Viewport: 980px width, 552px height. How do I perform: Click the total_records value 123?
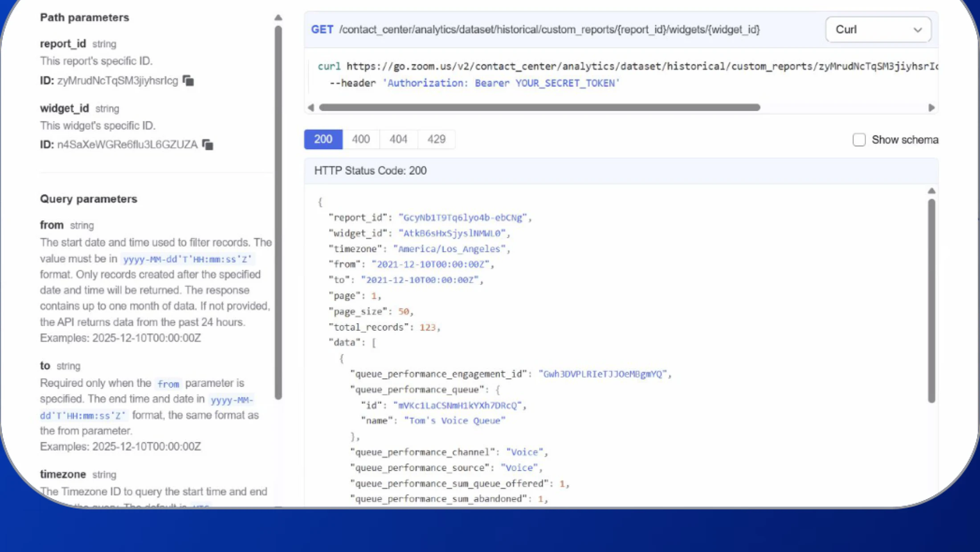tap(428, 327)
